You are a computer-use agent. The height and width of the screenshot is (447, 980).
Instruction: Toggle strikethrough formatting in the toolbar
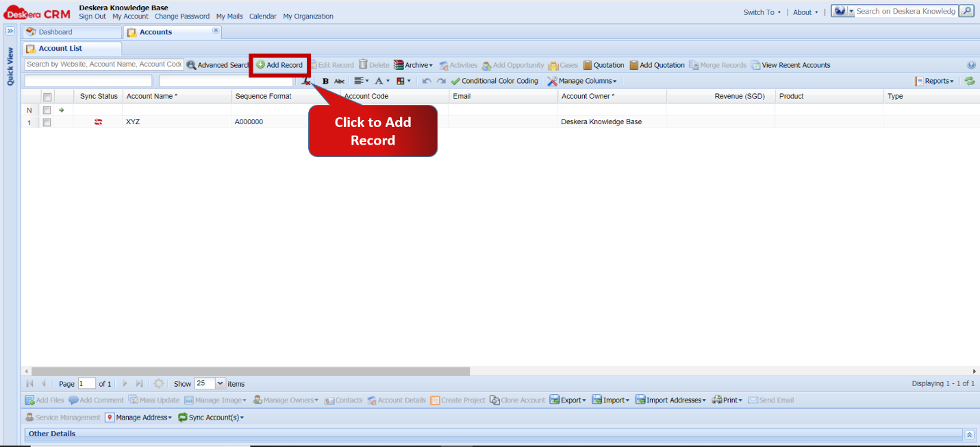click(339, 80)
